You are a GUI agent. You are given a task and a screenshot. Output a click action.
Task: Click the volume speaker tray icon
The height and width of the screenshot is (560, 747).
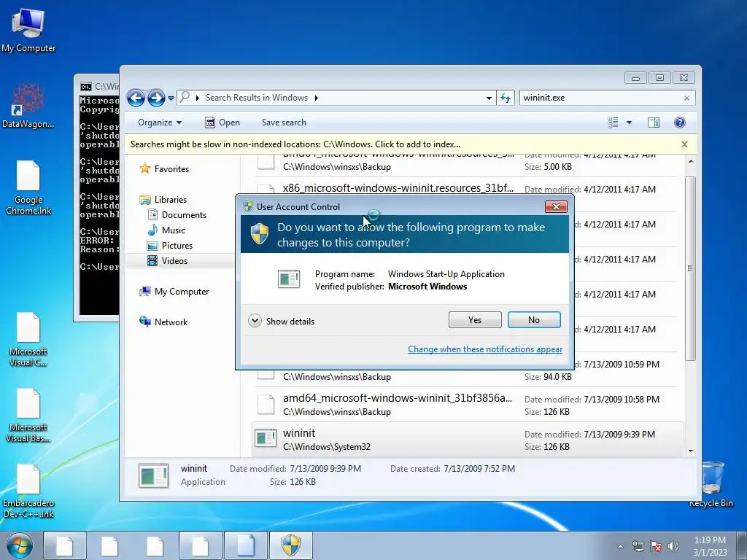coord(673,546)
